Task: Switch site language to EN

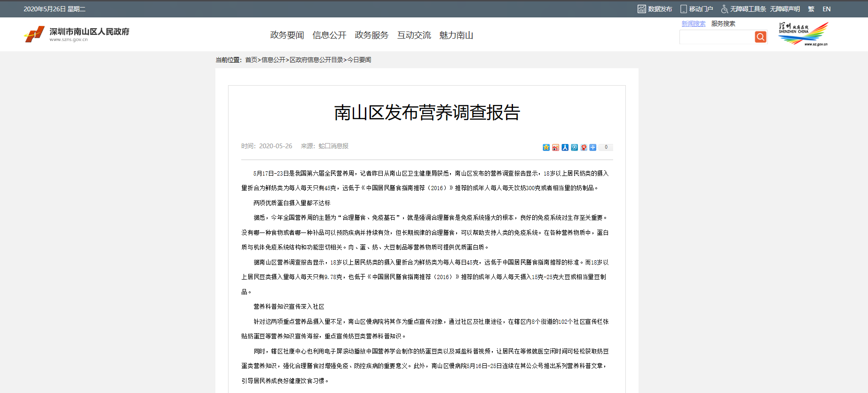Action: [x=827, y=9]
